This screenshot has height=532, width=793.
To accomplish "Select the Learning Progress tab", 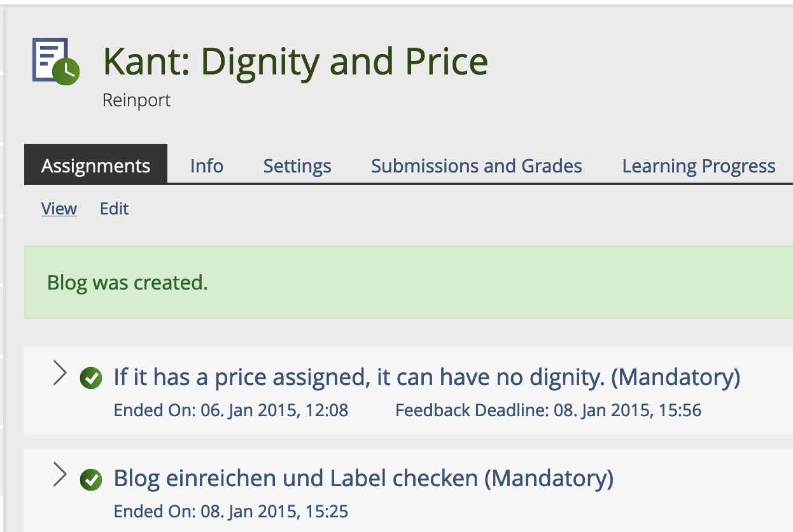I will pyautogui.click(x=698, y=166).
